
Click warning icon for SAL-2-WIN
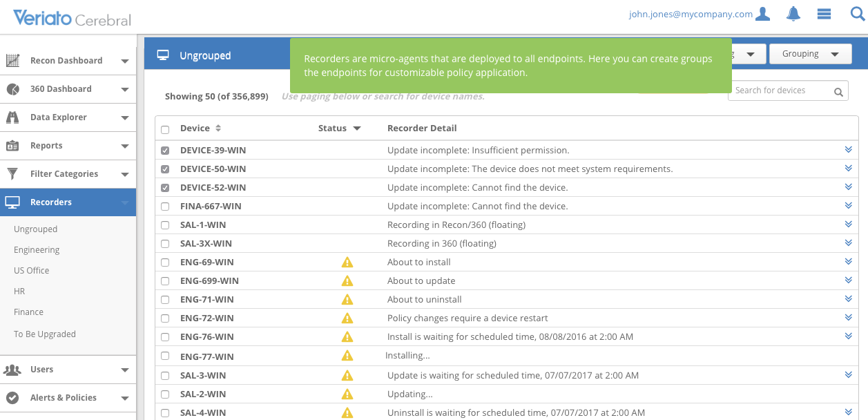347,394
